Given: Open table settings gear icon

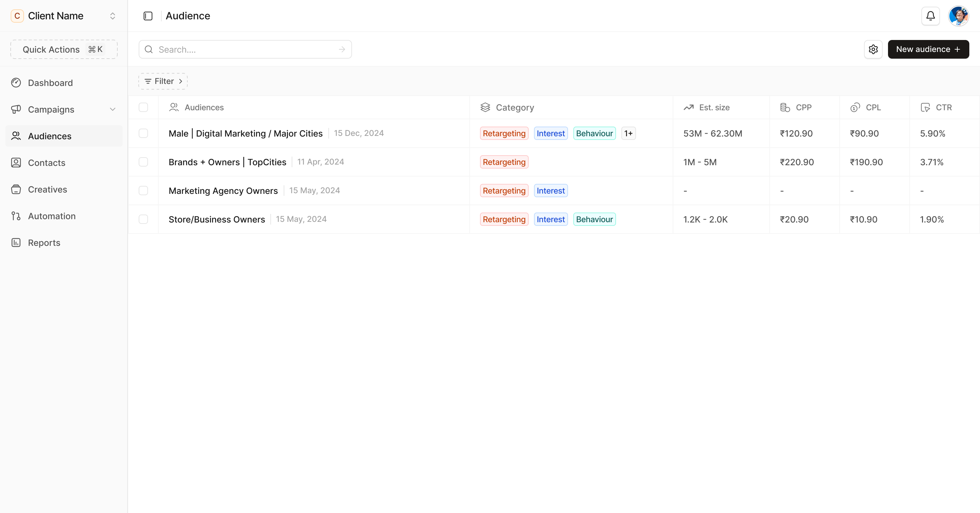Looking at the screenshot, I should coord(873,49).
